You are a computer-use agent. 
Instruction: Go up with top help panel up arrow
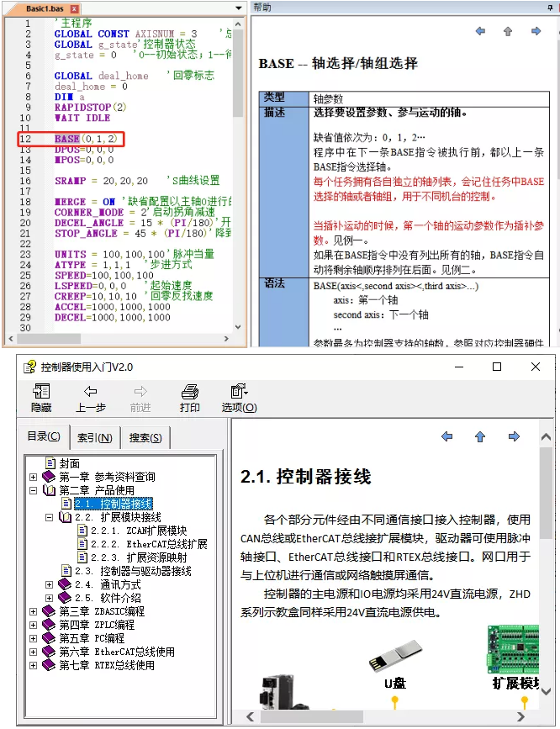tap(508, 31)
